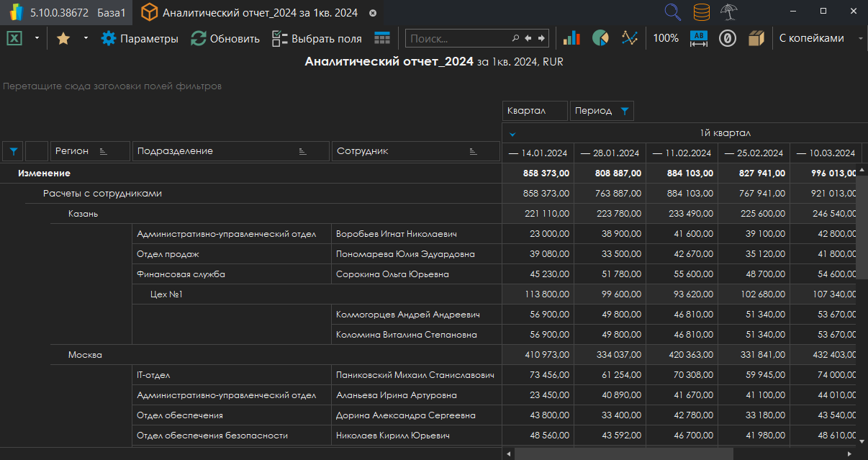Collapse the 1й квартал column group
The image size is (868, 460).
[x=512, y=133]
